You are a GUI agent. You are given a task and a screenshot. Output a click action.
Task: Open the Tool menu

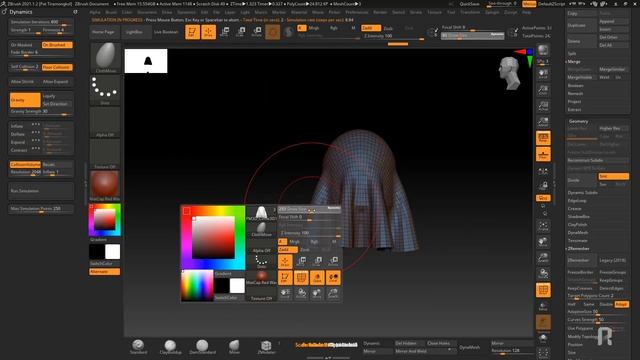(x=451, y=12)
